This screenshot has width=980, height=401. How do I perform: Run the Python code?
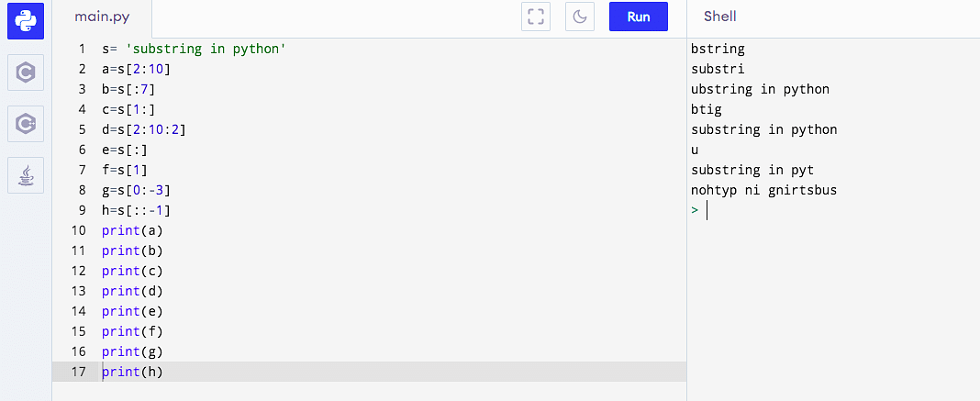pos(638,17)
